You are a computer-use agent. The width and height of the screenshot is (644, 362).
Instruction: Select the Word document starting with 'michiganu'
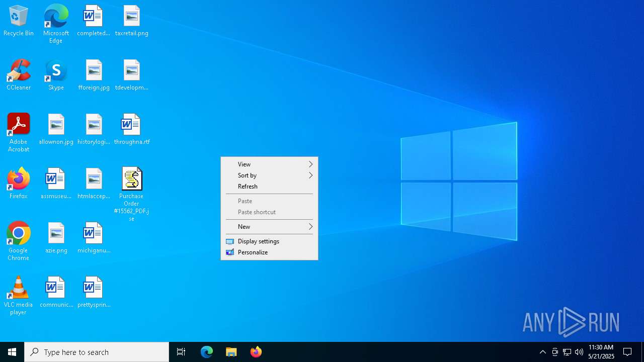(94, 238)
